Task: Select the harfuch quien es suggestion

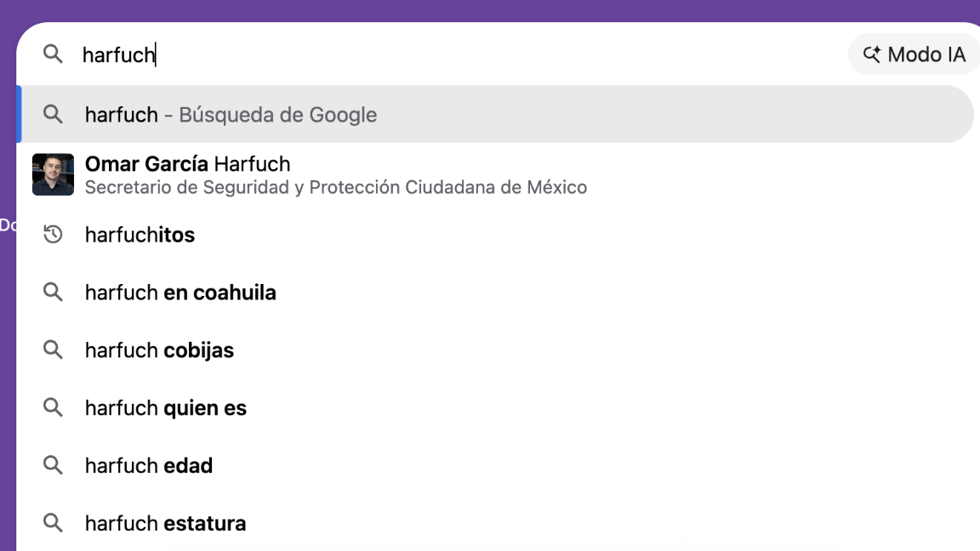Action: click(x=165, y=407)
